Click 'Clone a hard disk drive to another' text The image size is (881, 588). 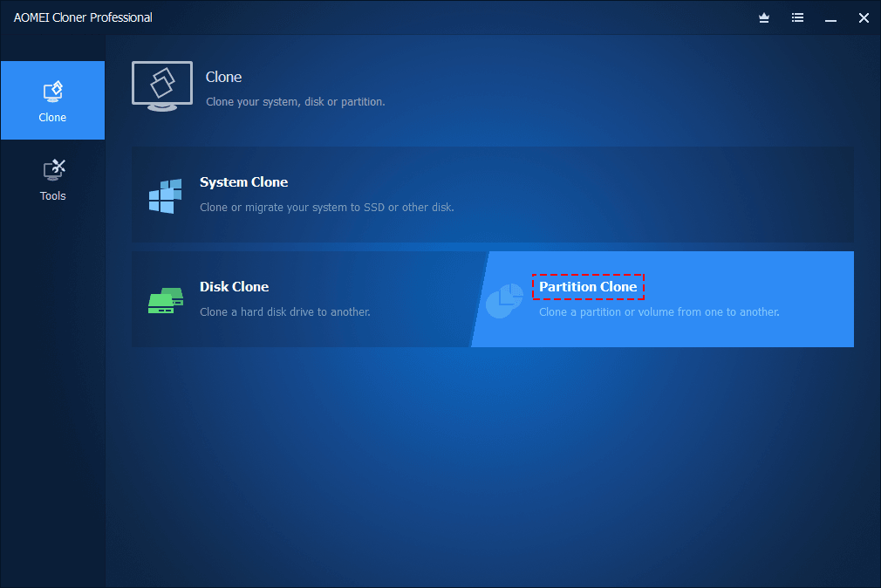tap(285, 312)
